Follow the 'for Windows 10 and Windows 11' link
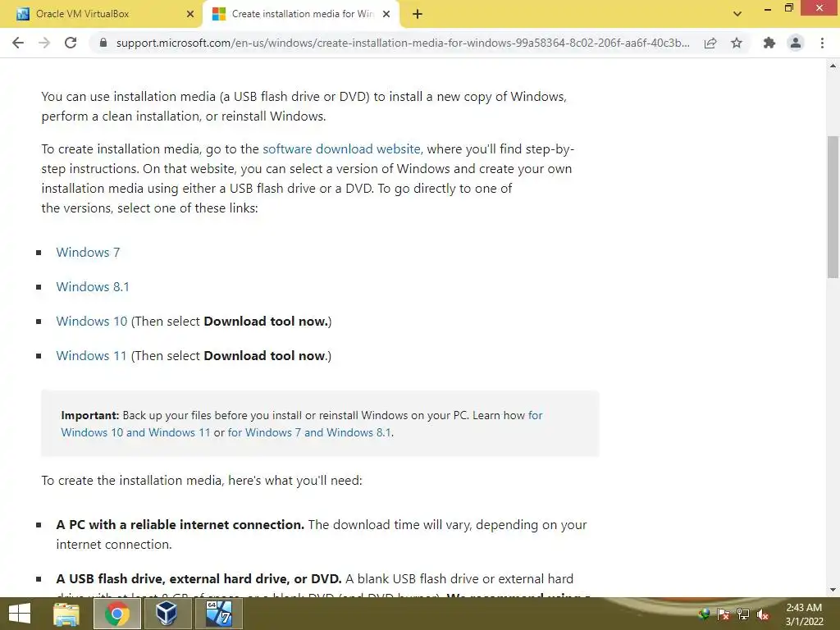The width and height of the screenshot is (840, 630). tap(135, 432)
